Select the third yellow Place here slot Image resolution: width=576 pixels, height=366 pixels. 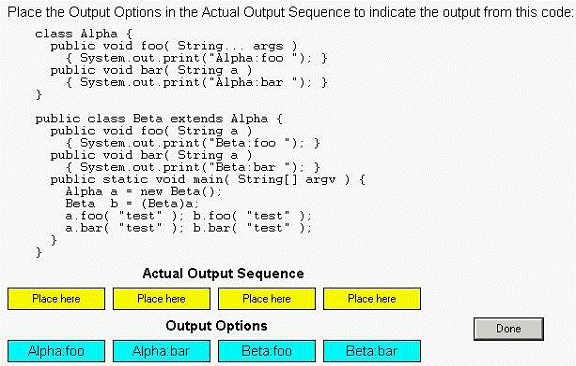(x=267, y=299)
